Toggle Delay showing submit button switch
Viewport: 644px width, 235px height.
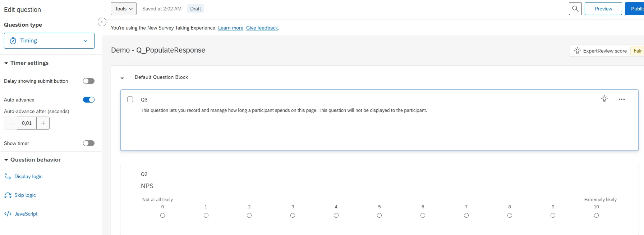click(89, 81)
